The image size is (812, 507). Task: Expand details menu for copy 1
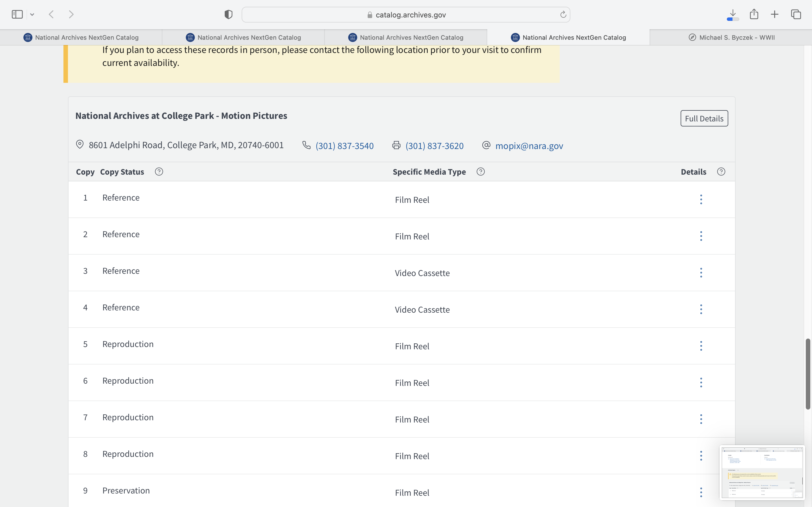click(701, 199)
